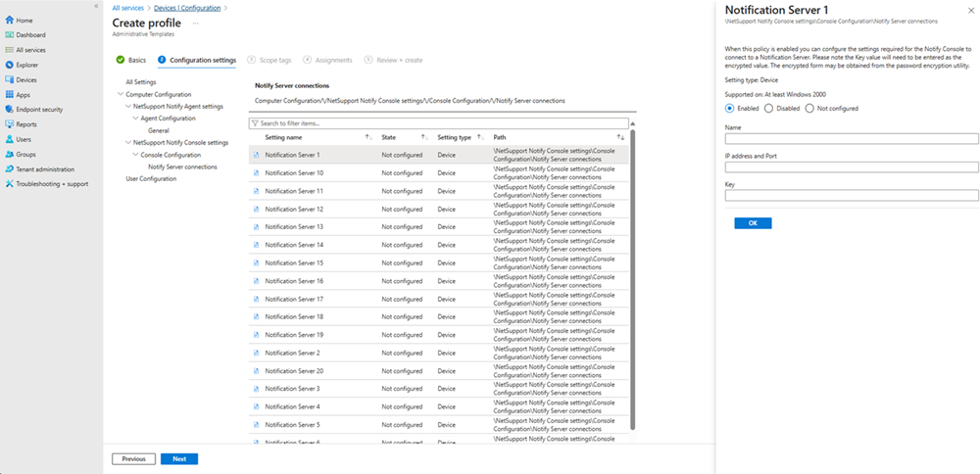Select All Settings in the tree
Viewport: 980px width, 474px height.
[x=140, y=82]
